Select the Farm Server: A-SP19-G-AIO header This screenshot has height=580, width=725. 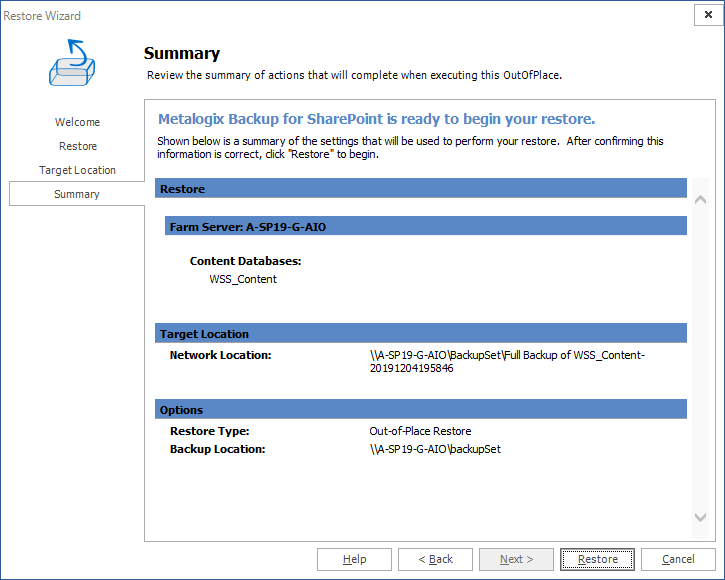click(x=426, y=227)
